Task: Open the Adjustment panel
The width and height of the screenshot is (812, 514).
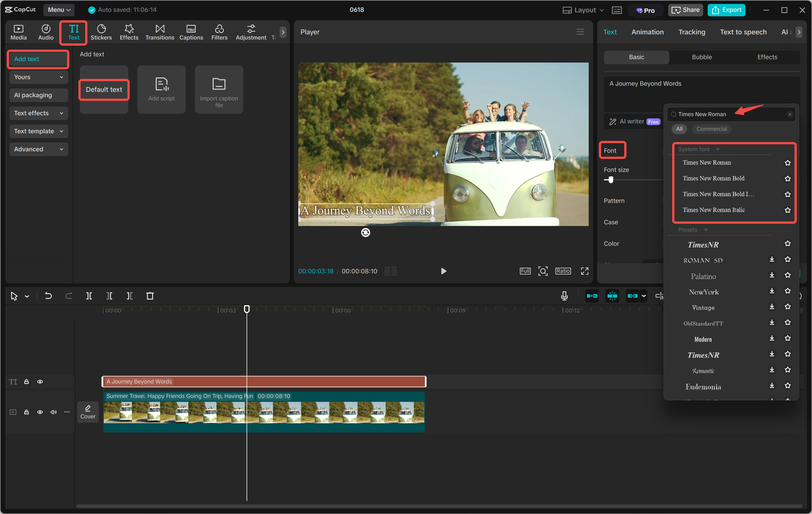Action: point(251,32)
